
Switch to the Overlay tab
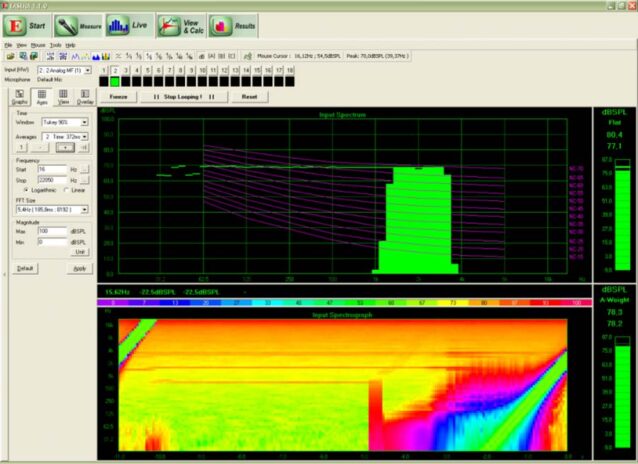click(x=85, y=97)
